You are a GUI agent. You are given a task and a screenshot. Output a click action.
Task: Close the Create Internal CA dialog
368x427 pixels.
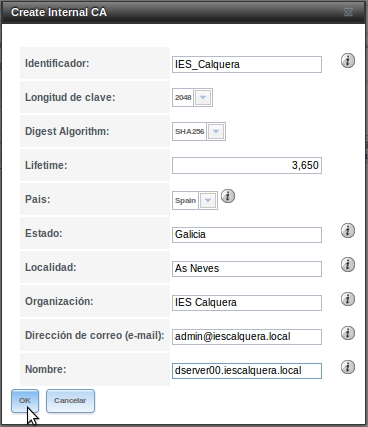click(x=348, y=12)
